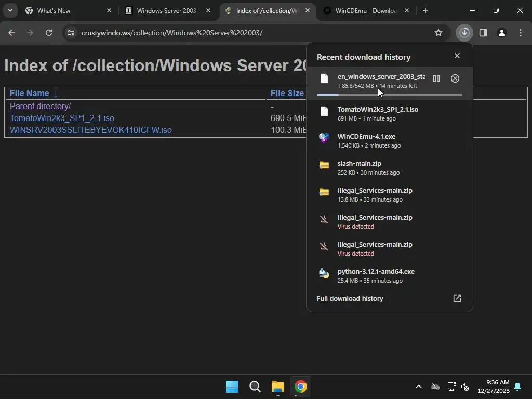
Task: Click the WinCDEmu-4.1.exe file icon
Action: click(324, 138)
